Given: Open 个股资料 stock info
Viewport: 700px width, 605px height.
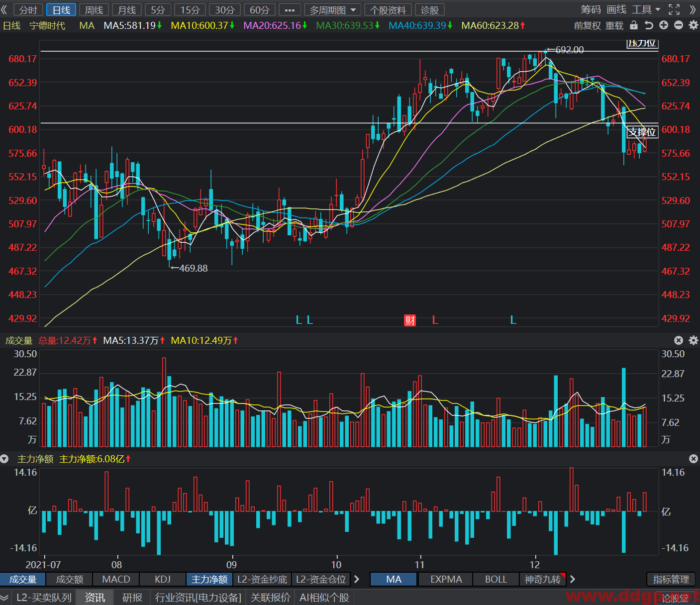Looking at the screenshot, I should [x=388, y=10].
